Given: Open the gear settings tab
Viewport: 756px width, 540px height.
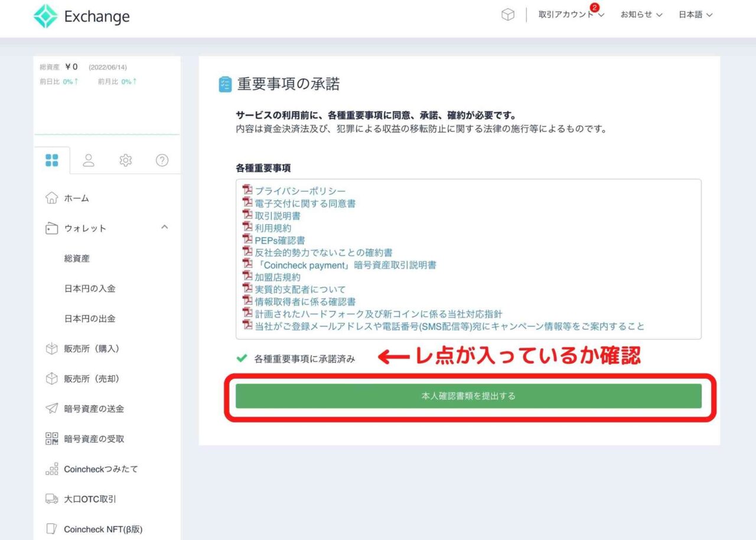Looking at the screenshot, I should [125, 160].
